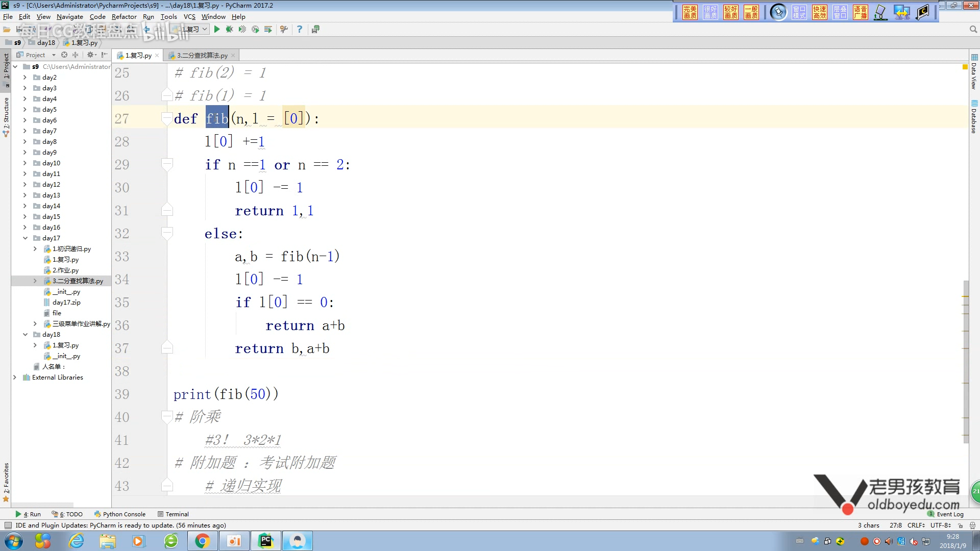This screenshot has width=980, height=551.
Task: Toggle fold marker on line 27 def fib
Action: click(x=166, y=119)
